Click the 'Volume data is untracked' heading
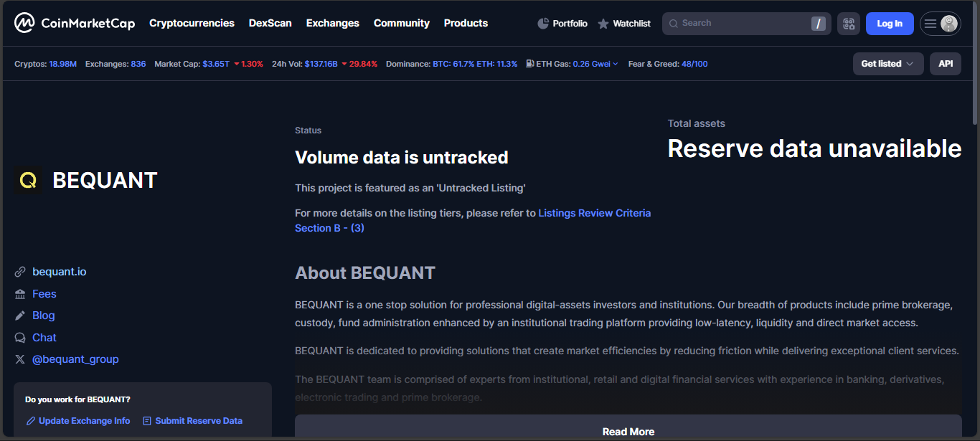980x441 pixels. 402,158
